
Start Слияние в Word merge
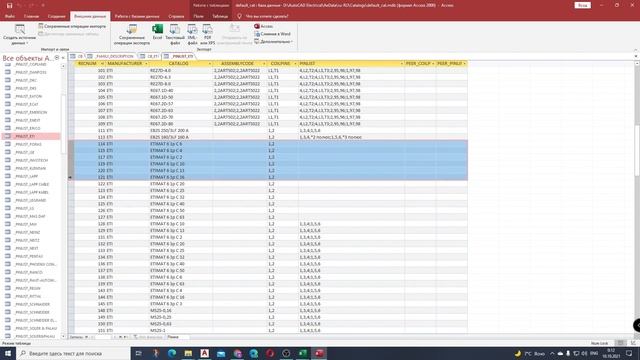click(x=273, y=34)
